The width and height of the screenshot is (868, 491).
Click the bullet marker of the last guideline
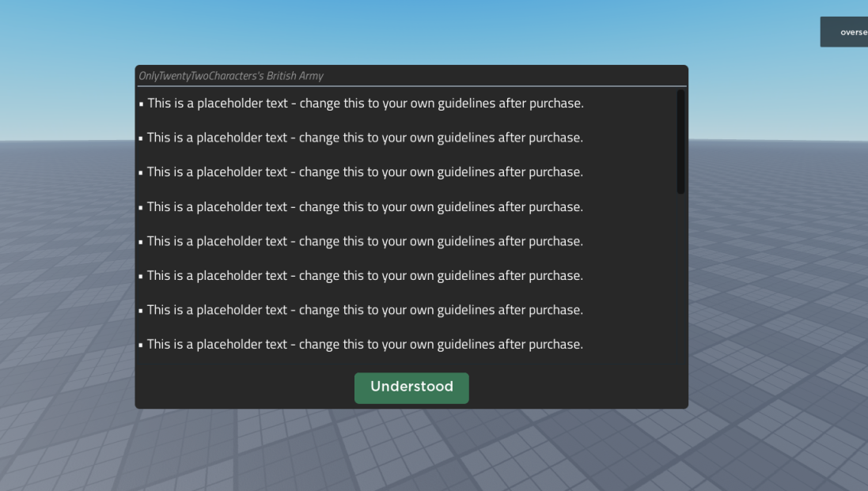141,346
